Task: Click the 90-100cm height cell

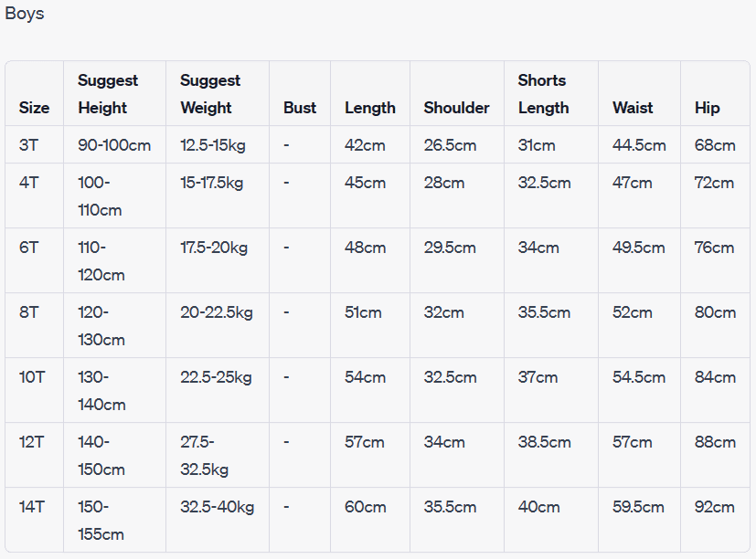Action: click(114, 145)
